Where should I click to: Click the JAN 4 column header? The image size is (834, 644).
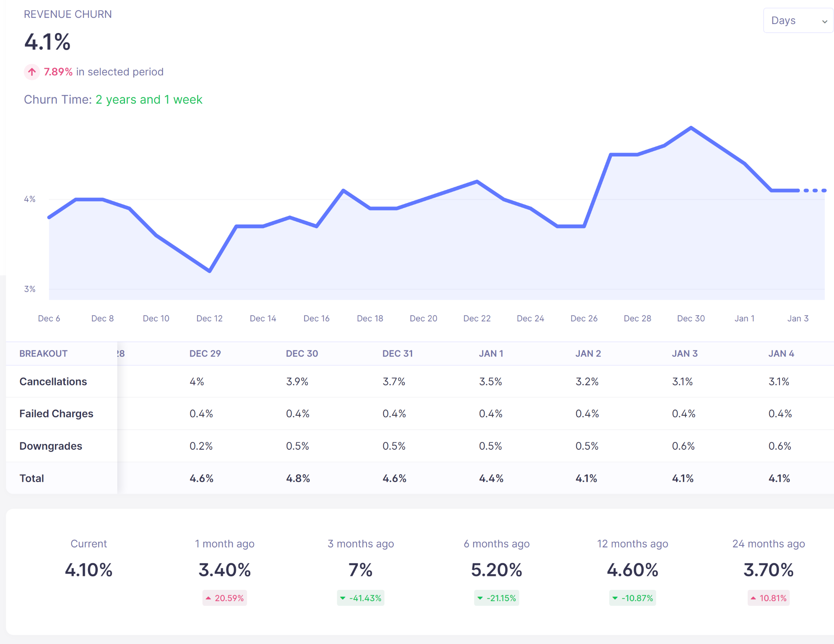(x=781, y=354)
